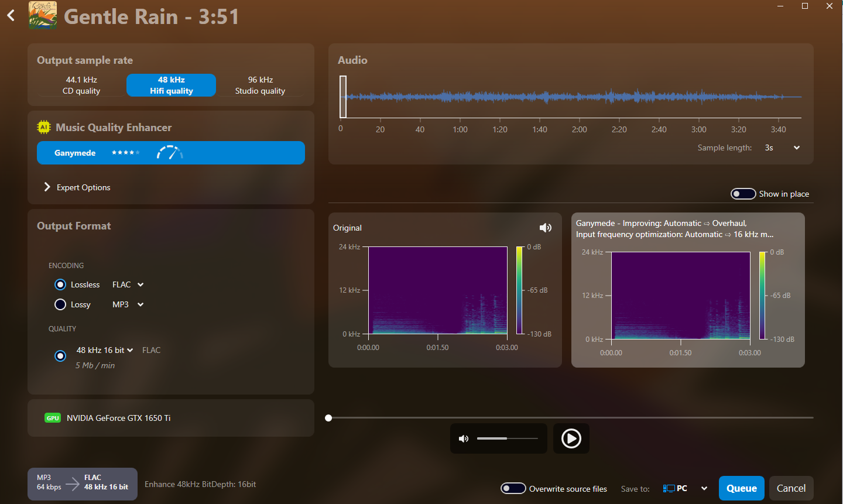The image size is (843, 504).
Task: Click the Gentle Rain album artwork thumbnail
Action: 43,16
